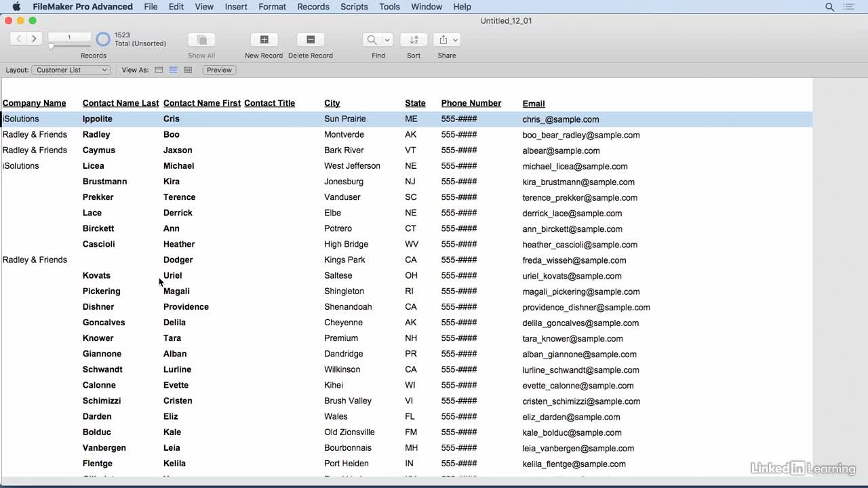The height and width of the screenshot is (488, 868).
Task: Expand the Share dropdown arrow
Action: coord(456,39)
